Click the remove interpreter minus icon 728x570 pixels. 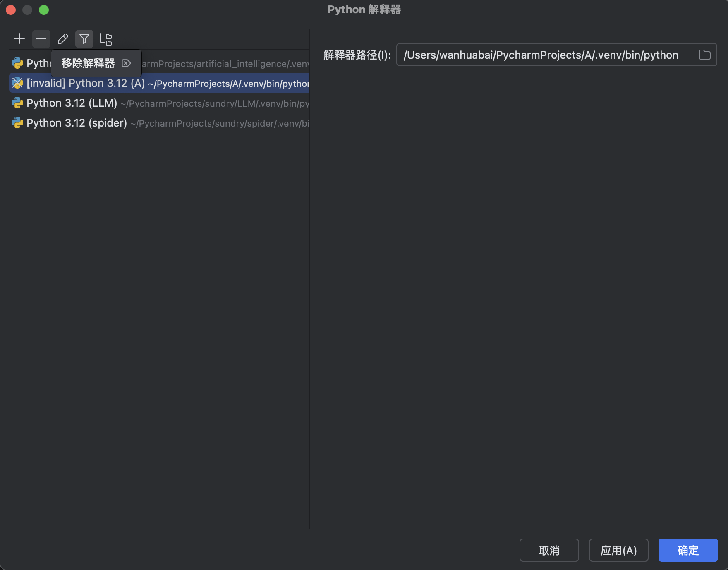pyautogui.click(x=41, y=38)
